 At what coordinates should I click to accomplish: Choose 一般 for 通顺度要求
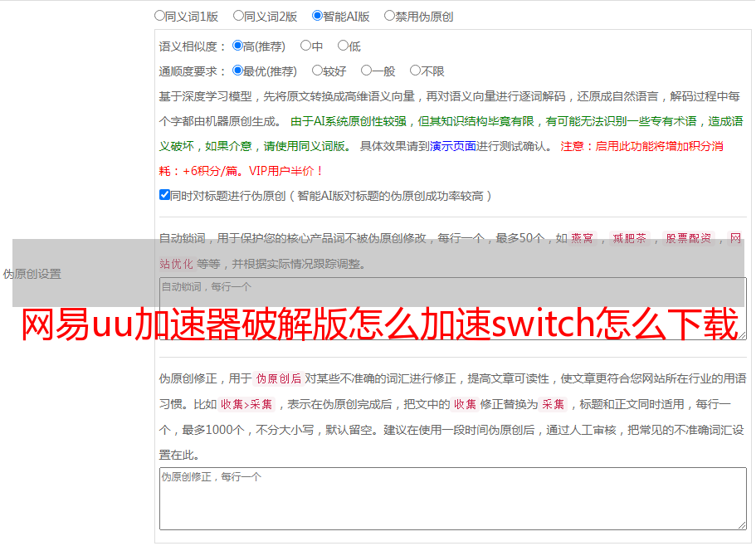point(366,71)
